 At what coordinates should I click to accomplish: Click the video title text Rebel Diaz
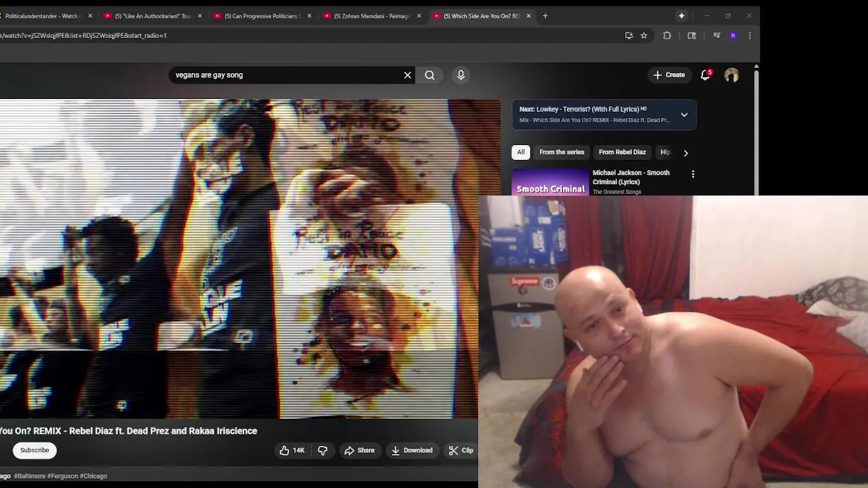pyautogui.click(x=129, y=431)
